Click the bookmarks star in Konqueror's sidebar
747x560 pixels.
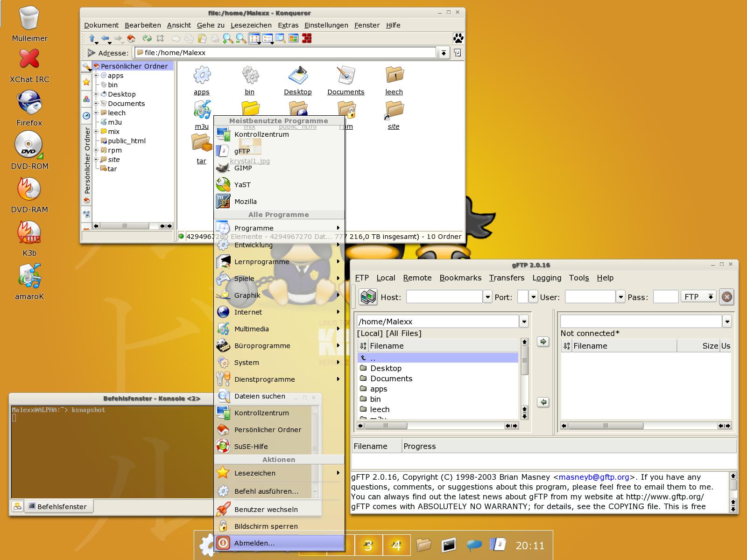pyautogui.click(x=86, y=83)
